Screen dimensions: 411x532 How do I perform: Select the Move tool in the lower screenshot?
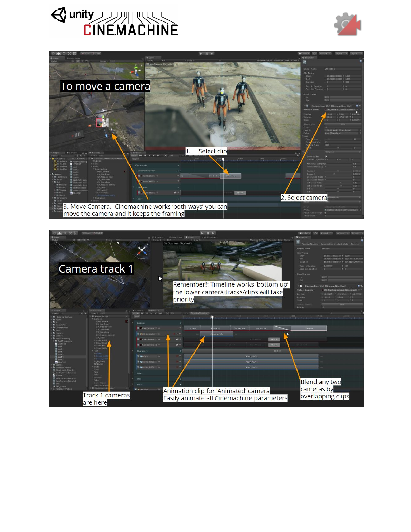59,233
